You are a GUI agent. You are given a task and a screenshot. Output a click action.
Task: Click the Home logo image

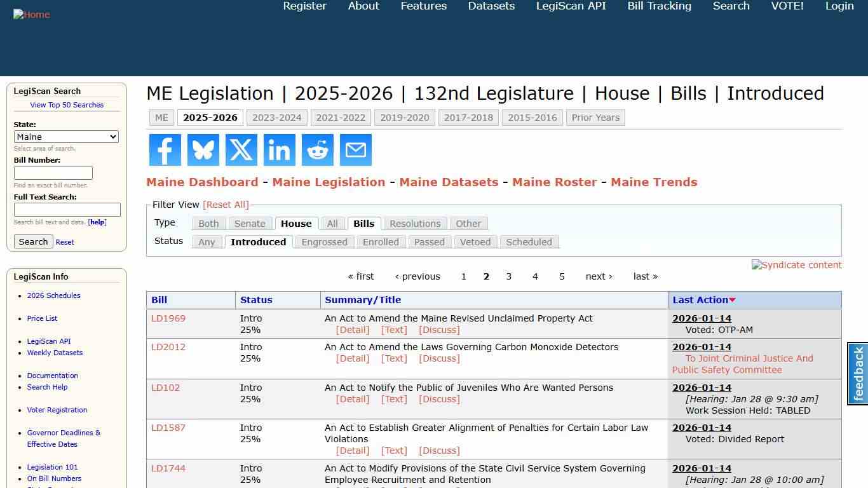click(31, 14)
